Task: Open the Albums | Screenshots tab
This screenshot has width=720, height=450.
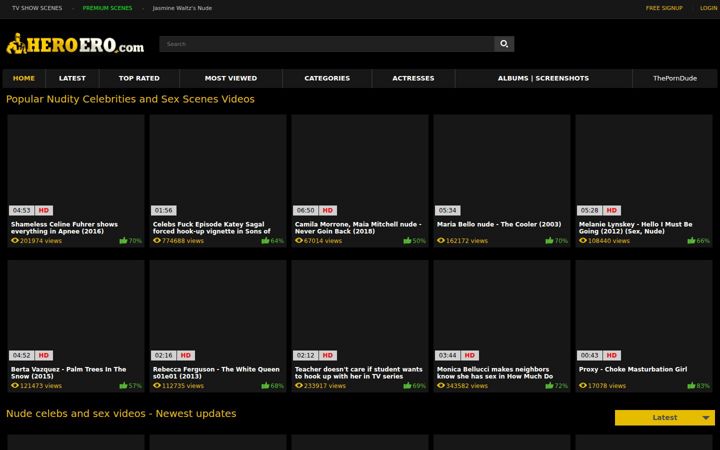Action: coord(543,79)
